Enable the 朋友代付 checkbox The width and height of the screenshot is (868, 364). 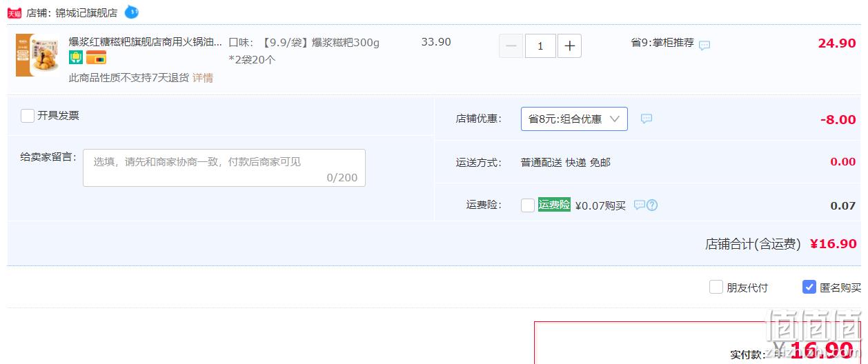pyautogui.click(x=716, y=287)
